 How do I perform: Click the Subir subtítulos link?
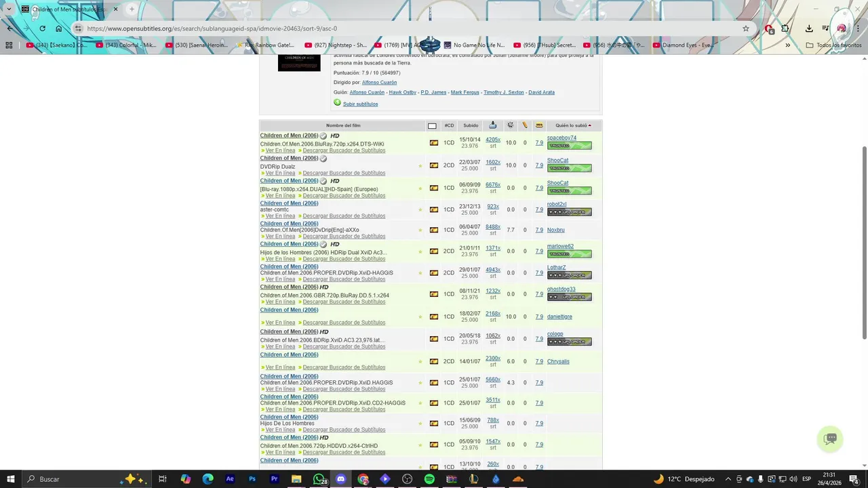360,104
